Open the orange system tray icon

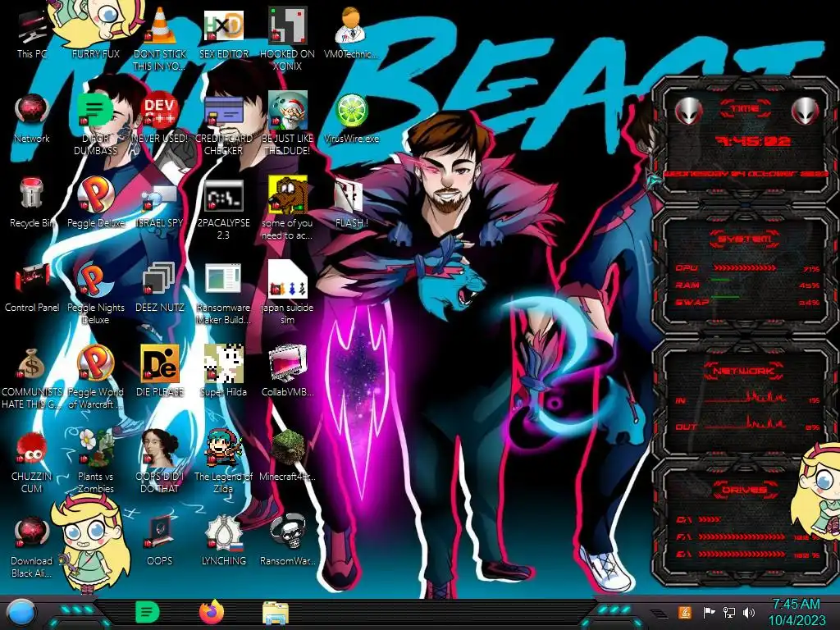click(x=685, y=613)
